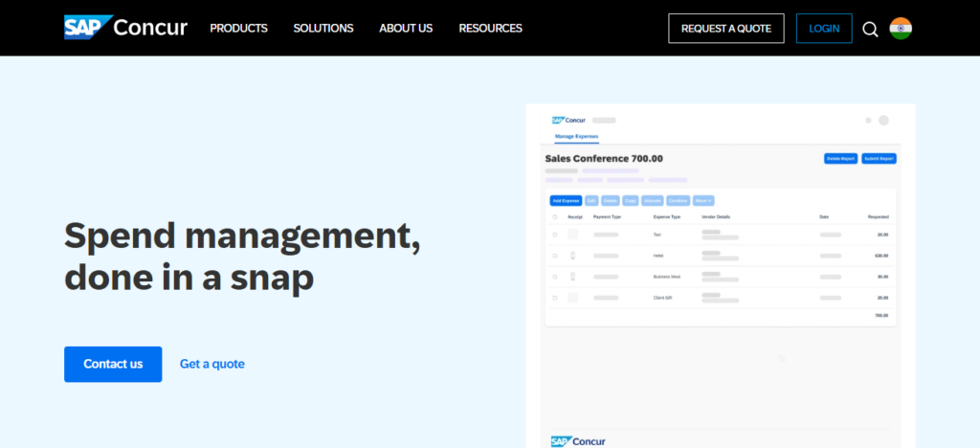This screenshot has height=448, width=980.
Task: Open the Hotel row receipt icon
Action: (573, 256)
